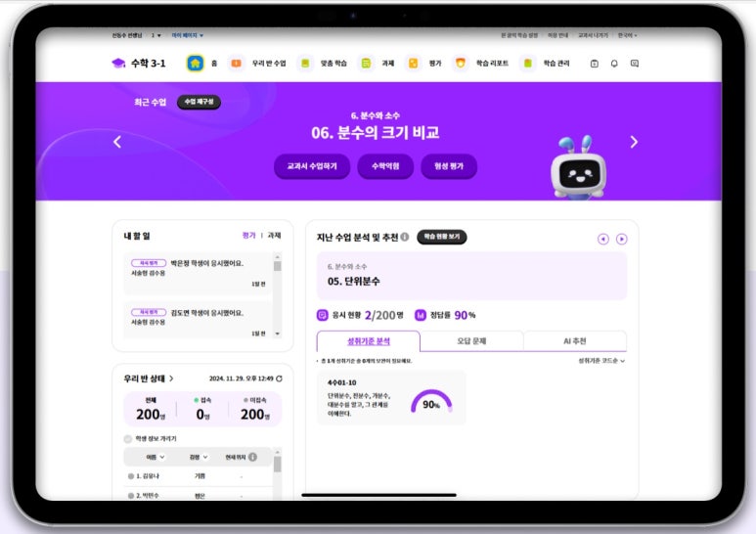The height and width of the screenshot is (534, 756).
Task: Open the 학습 리포트 shield icon
Action: point(461,63)
